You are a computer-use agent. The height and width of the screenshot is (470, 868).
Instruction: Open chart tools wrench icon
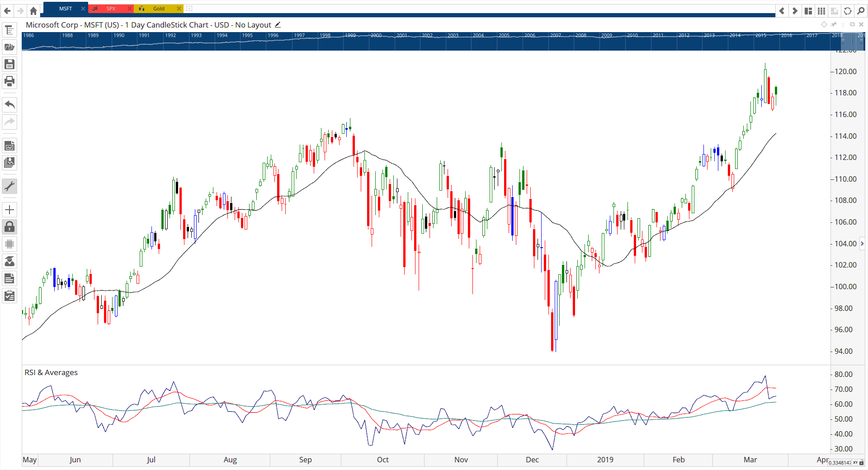click(9, 186)
